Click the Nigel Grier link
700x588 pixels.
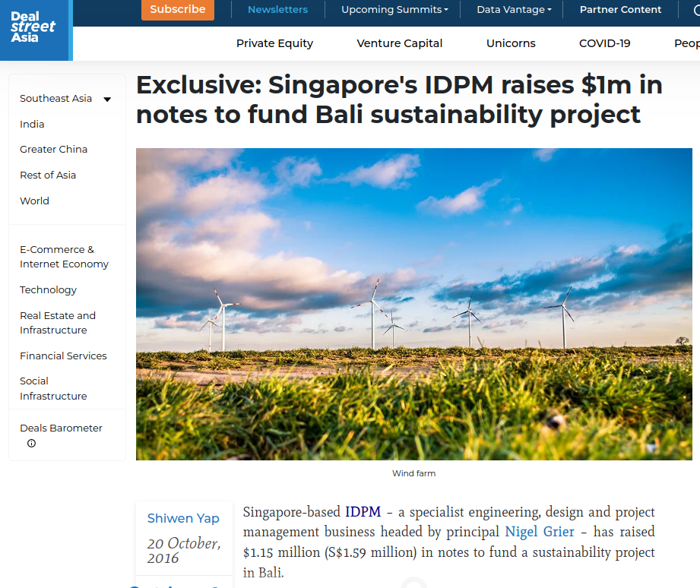pyautogui.click(x=540, y=532)
